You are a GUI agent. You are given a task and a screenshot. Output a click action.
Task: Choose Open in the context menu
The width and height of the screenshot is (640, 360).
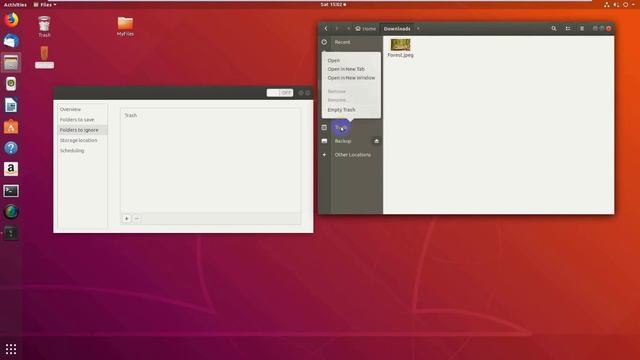[x=333, y=60]
